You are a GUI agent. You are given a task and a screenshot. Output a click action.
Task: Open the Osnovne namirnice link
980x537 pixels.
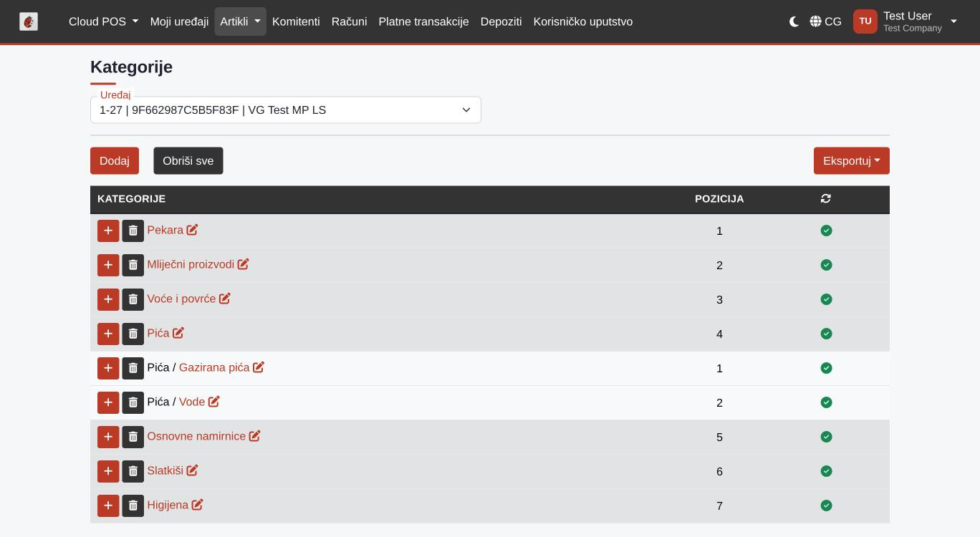196,436
